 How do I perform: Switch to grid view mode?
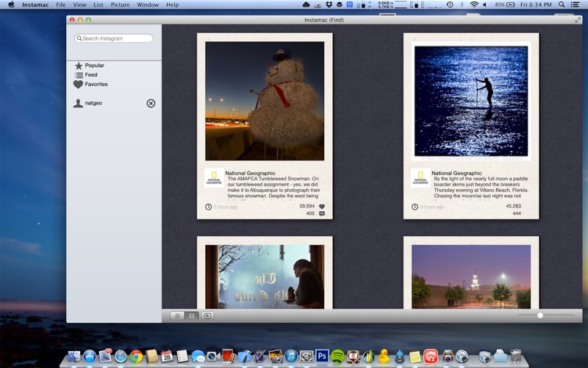(x=192, y=316)
